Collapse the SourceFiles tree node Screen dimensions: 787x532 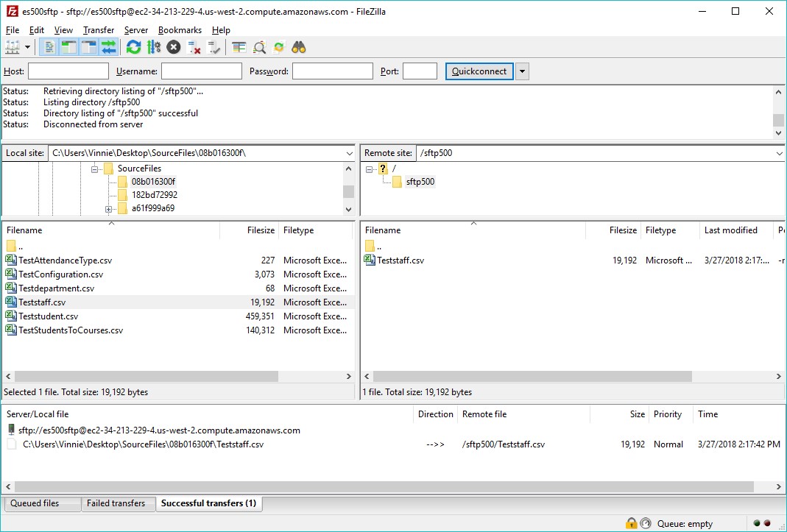(94, 169)
